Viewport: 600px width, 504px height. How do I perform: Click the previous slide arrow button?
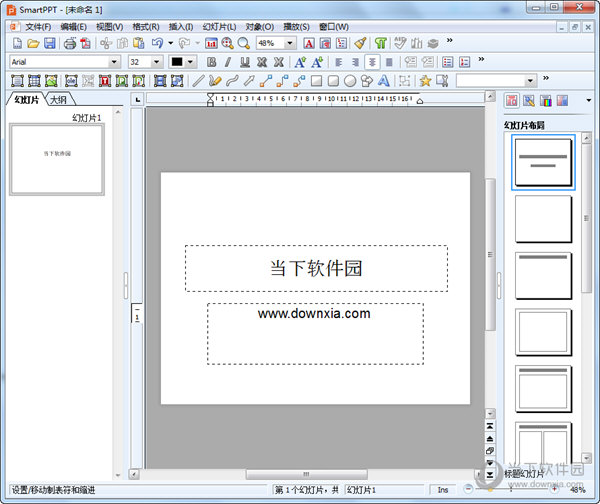(490, 439)
